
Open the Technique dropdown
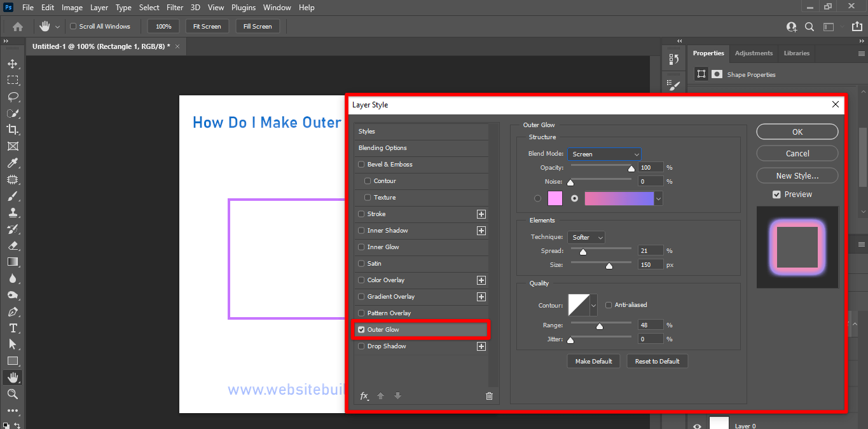[x=586, y=236]
